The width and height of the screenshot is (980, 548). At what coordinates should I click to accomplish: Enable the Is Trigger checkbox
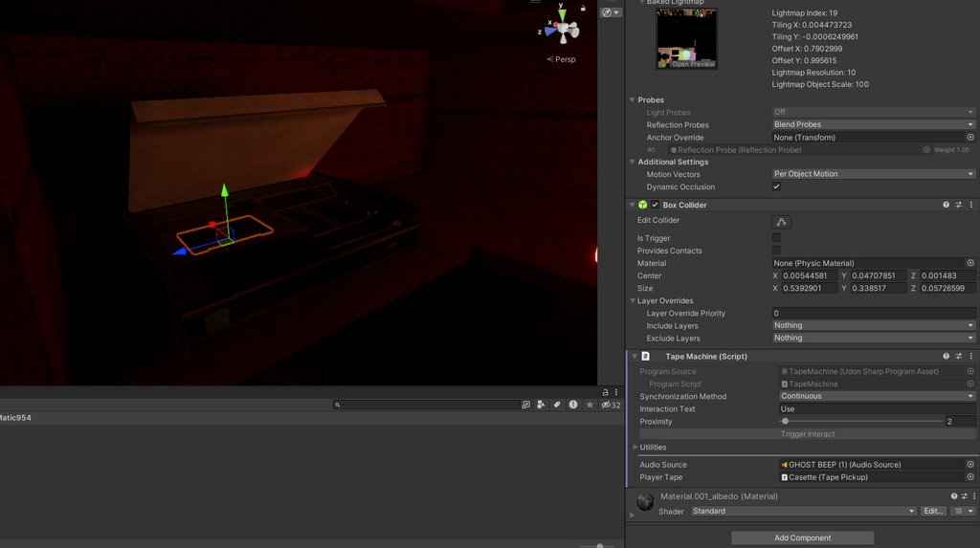click(776, 238)
